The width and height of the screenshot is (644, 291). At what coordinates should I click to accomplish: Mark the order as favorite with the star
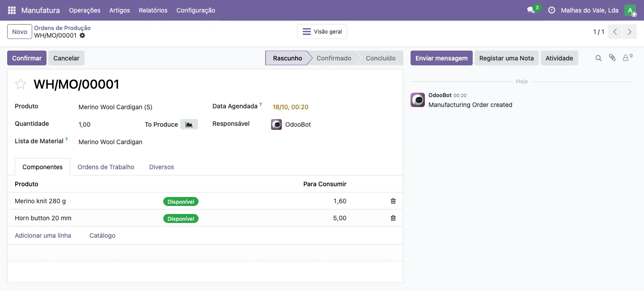pos(21,84)
